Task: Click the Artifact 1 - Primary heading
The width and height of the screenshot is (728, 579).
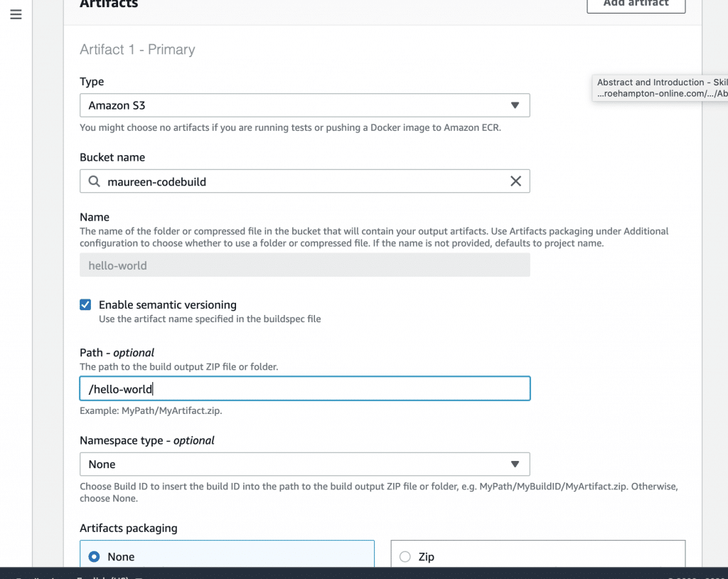Action: click(137, 50)
